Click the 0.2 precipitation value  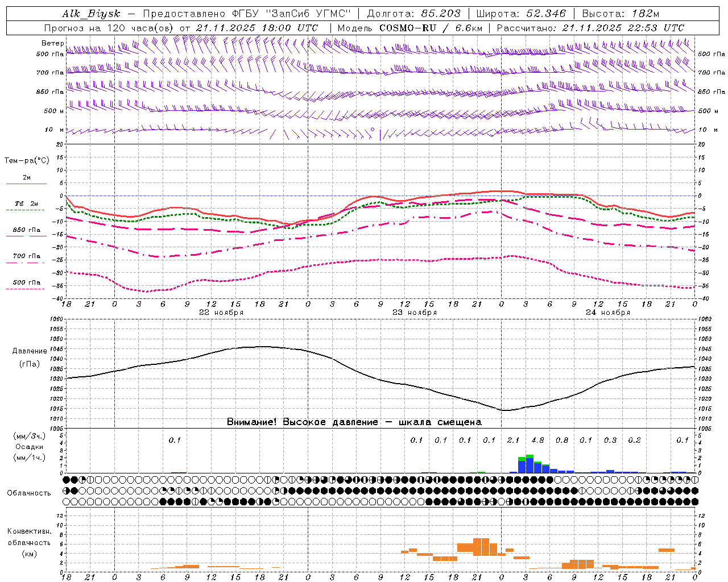[634, 440]
